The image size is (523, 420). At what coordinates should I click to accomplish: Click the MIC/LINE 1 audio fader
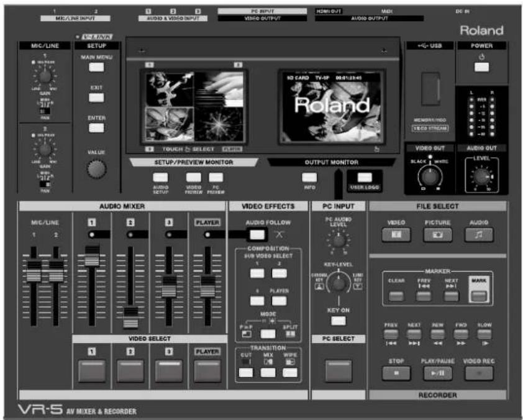[x=34, y=271]
